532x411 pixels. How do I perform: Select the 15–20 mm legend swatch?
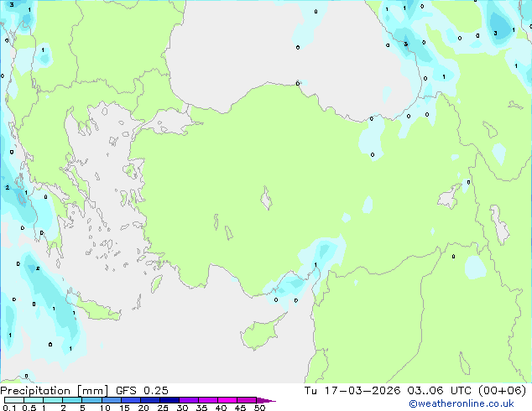131,400
